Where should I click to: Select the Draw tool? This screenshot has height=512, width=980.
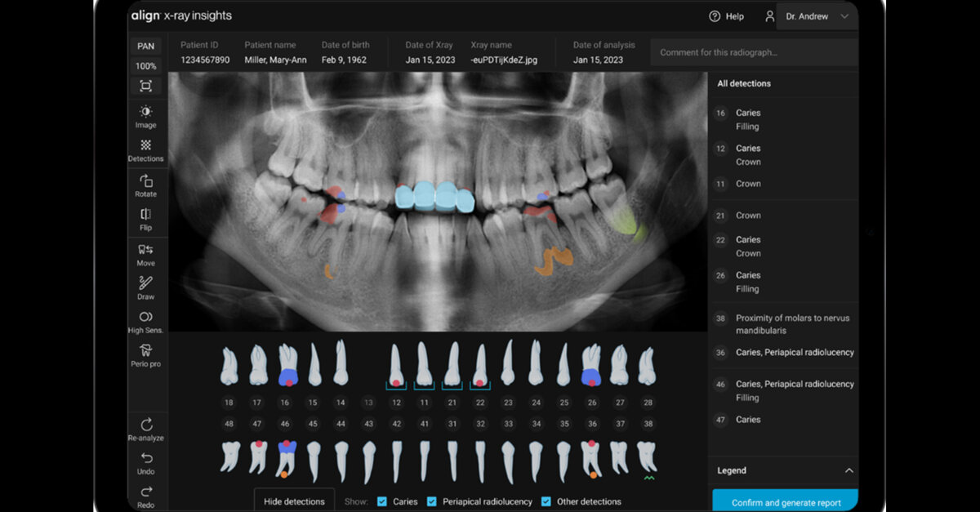pyautogui.click(x=145, y=288)
